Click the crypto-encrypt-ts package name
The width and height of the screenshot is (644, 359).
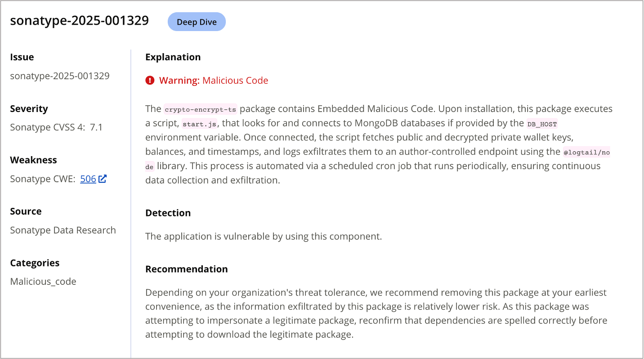point(200,109)
